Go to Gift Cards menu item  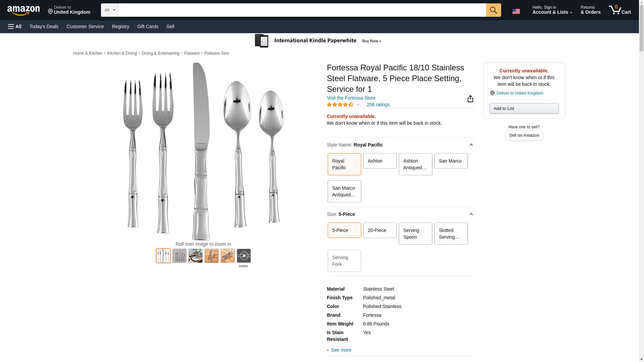coord(148,26)
